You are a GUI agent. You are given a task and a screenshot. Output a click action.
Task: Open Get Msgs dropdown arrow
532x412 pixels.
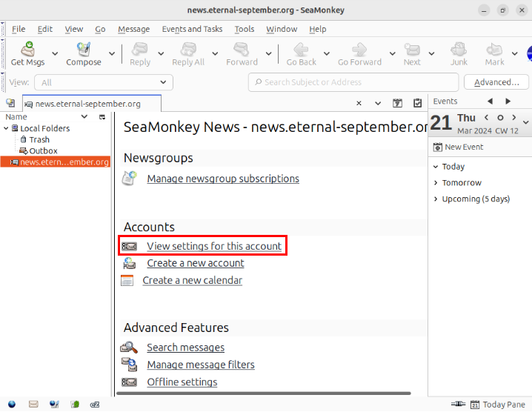55,53
